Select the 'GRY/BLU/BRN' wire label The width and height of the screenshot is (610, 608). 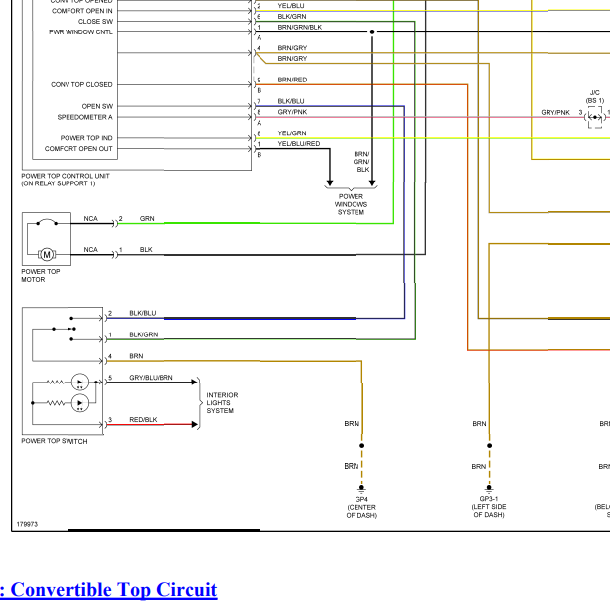click(151, 378)
